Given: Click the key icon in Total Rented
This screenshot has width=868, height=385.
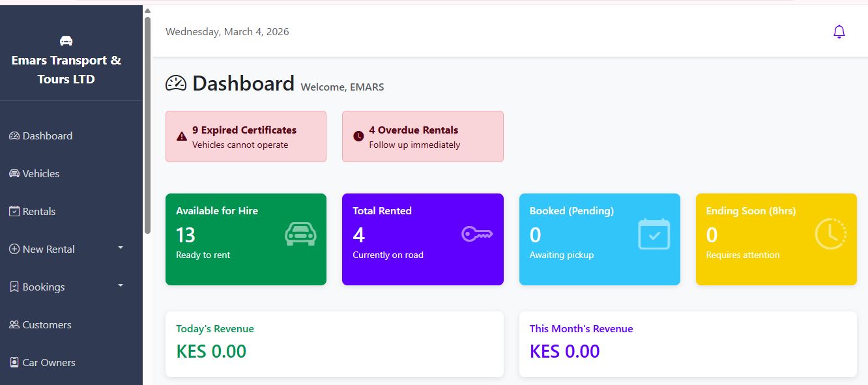Looking at the screenshot, I should tap(477, 234).
